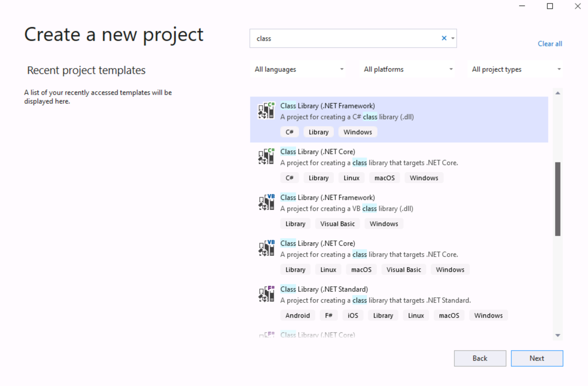588x386 pixels.
Task: Click the macOS tag under C# .NET Core template
Action: (384, 178)
